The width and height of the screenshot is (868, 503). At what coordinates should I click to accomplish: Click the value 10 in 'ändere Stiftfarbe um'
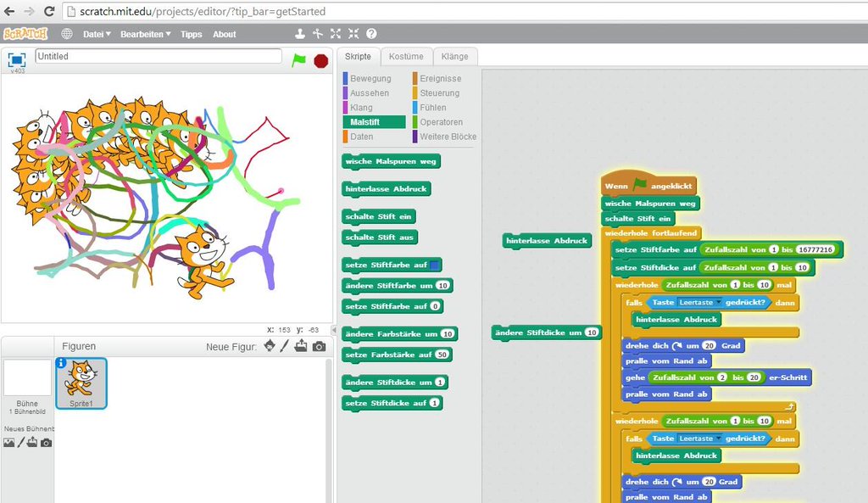[442, 286]
